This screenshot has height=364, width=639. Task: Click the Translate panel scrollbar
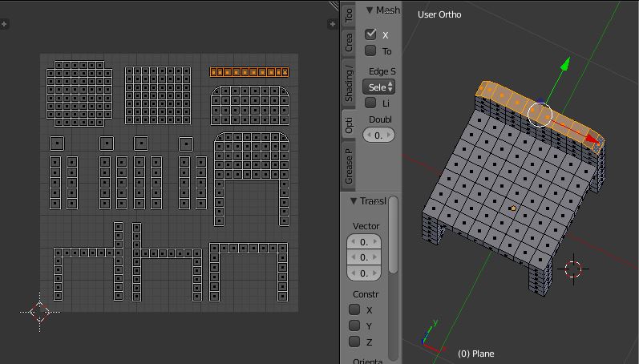pos(394,235)
